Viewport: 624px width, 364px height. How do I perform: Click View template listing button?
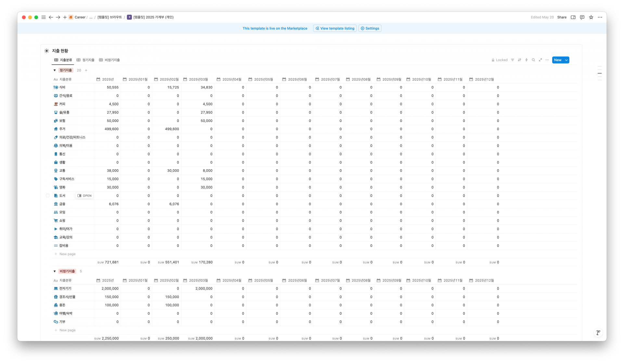point(335,28)
